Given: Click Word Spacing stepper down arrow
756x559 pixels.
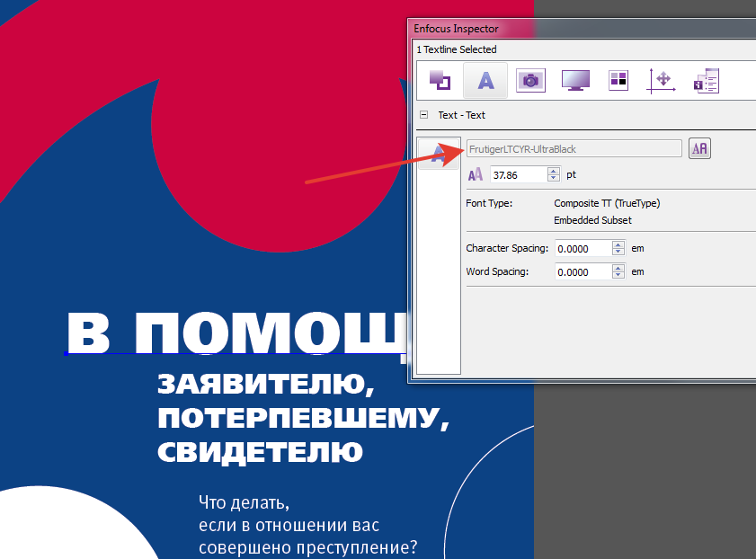Looking at the screenshot, I should [618, 274].
